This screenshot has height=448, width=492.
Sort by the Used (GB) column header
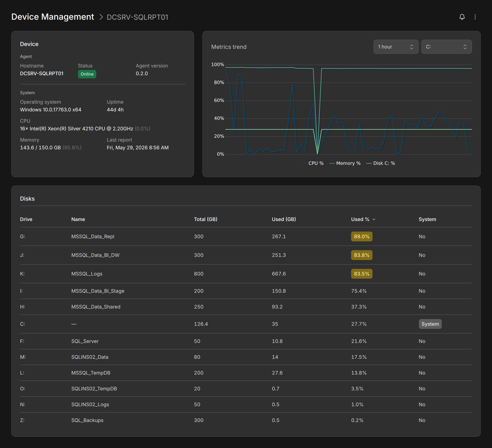pos(284,219)
